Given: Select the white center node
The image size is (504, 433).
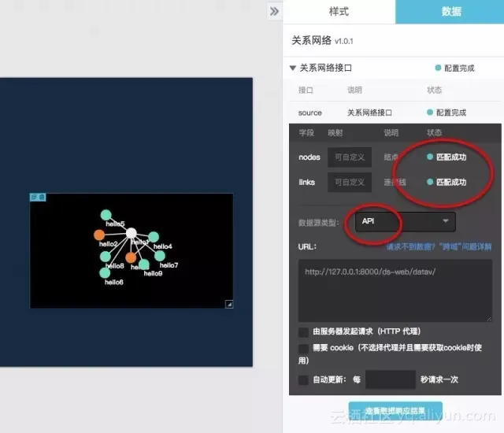Looking at the screenshot, I should (132, 233).
